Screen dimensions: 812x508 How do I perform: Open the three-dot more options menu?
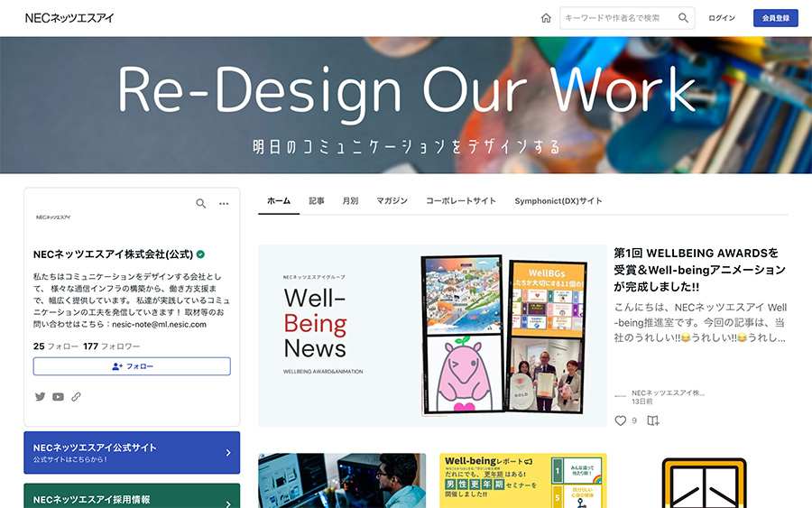224,204
